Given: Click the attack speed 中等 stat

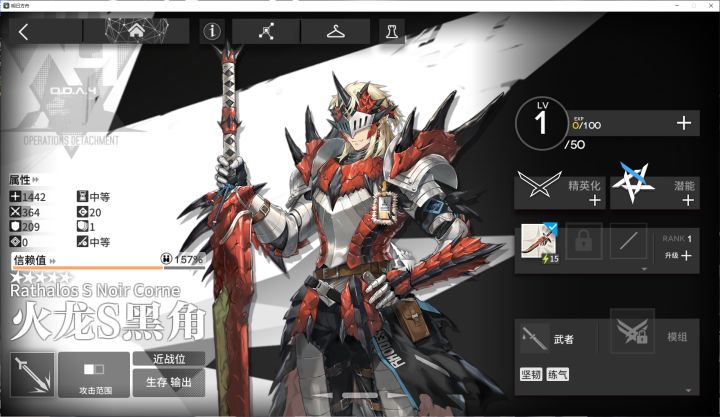Looking at the screenshot, I should [x=94, y=242].
